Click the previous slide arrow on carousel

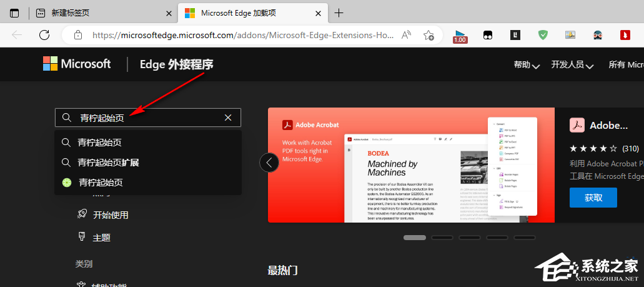pos(269,163)
